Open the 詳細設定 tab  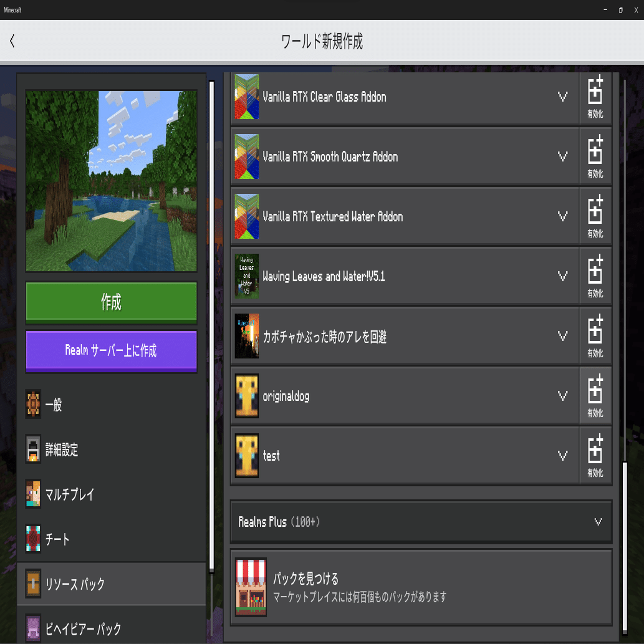tap(112, 449)
